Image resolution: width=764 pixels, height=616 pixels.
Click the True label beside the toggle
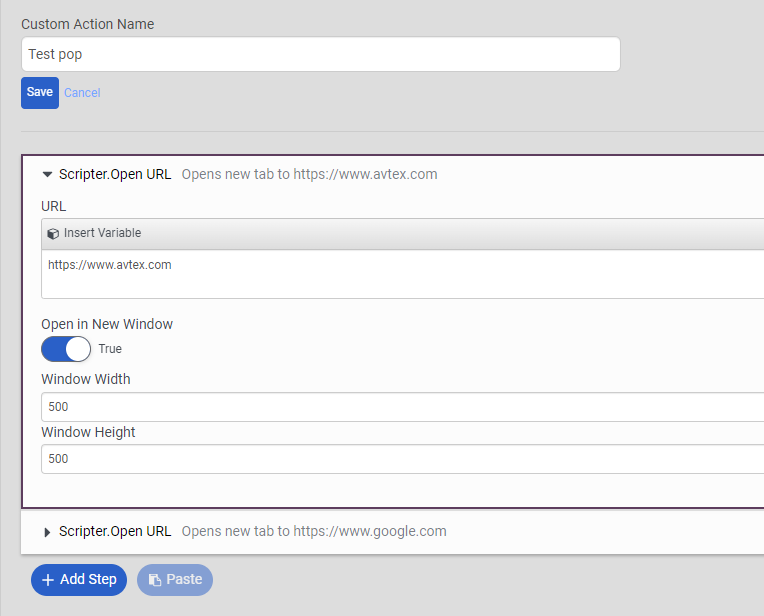pyautogui.click(x=110, y=349)
